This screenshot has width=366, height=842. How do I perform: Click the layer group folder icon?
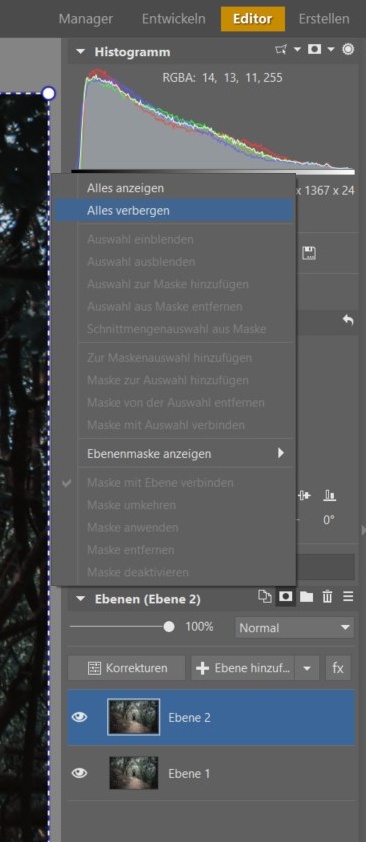tap(306, 597)
